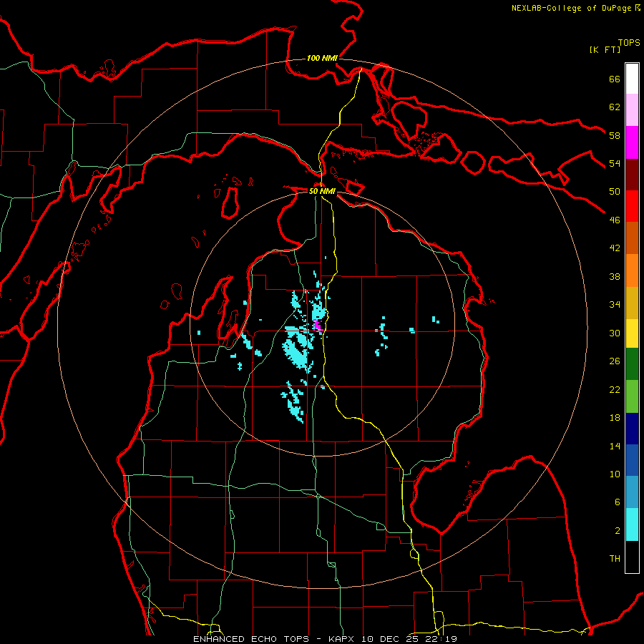
Task: Click the bright red 50 kft swatch
Action: (632, 206)
